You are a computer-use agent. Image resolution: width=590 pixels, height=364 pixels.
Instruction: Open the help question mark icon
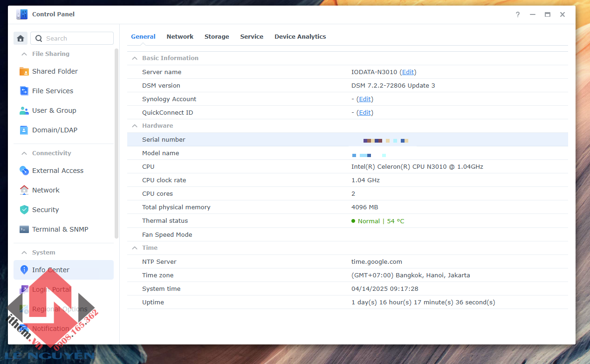[518, 14]
